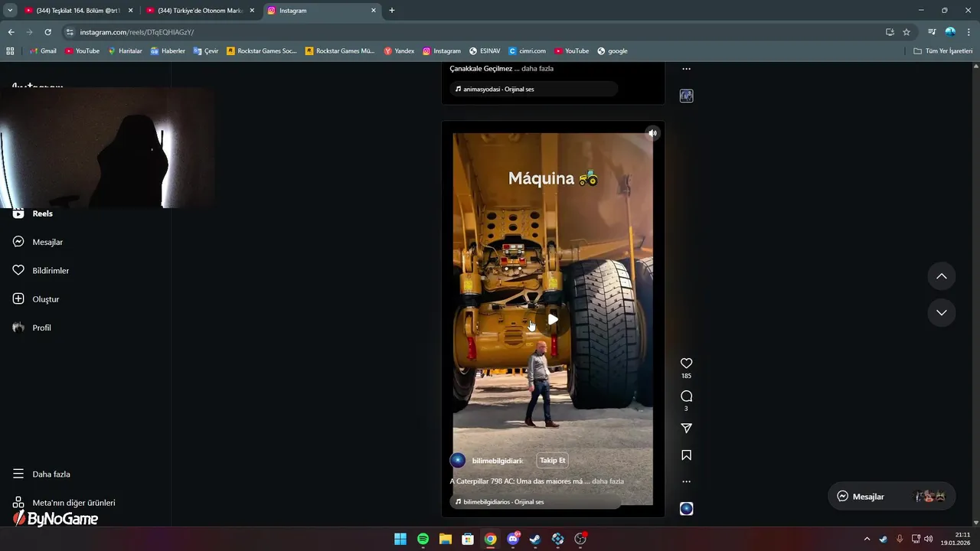Open cimri.com bookmark
Viewport: 980px width, 551px height.
tap(527, 51)
